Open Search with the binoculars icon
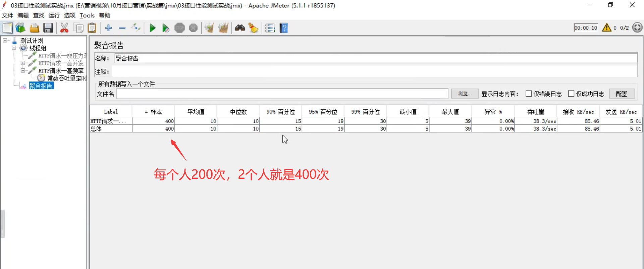 click(240, 28)
